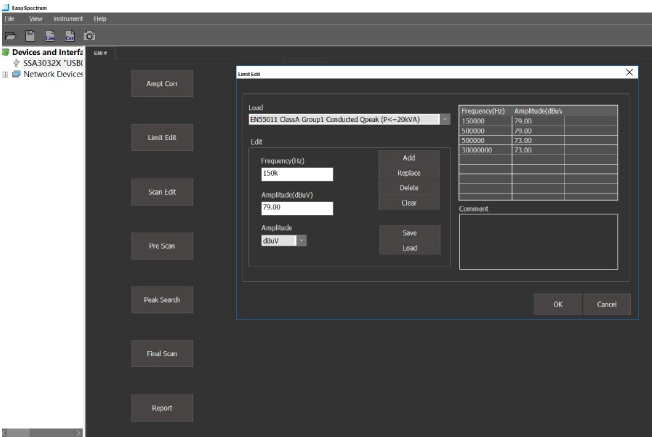This screenshot has height=437, width=652.
Task: Click the Amplitude(dBuV) input field
Action: [297, 208]
